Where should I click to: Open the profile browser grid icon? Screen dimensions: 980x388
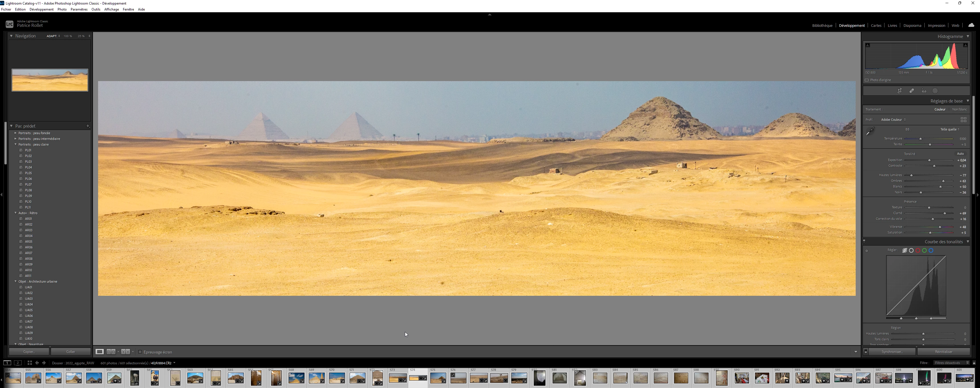point(964,120)
